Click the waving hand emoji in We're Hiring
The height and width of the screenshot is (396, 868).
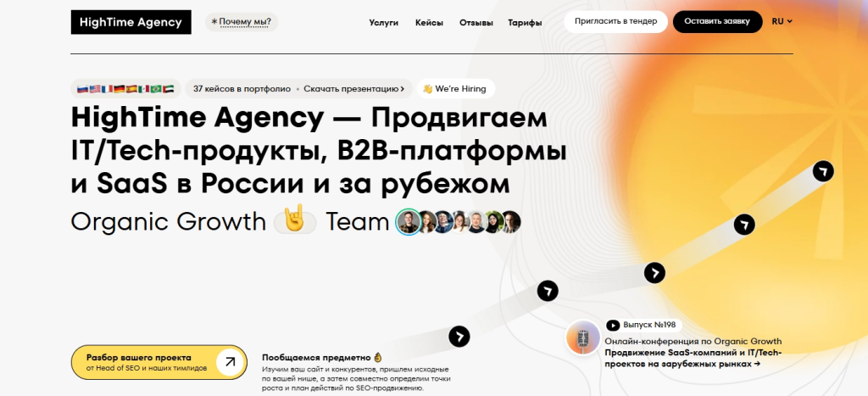pos(427,89)
